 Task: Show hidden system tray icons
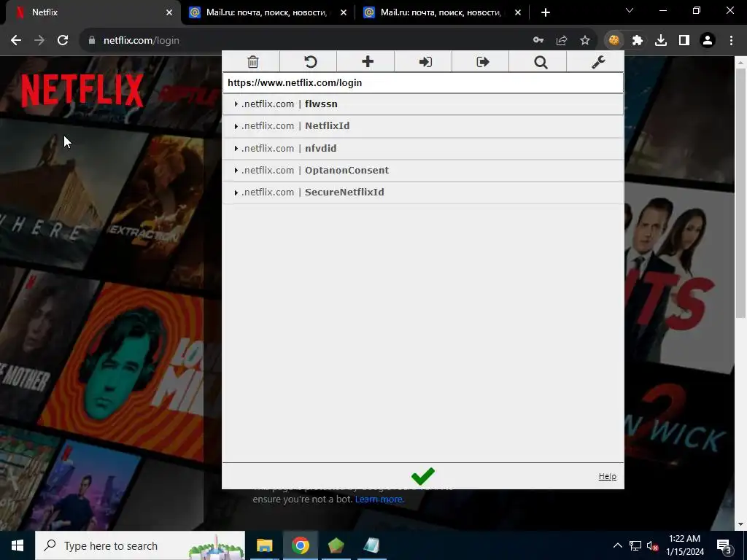(617, 545)
